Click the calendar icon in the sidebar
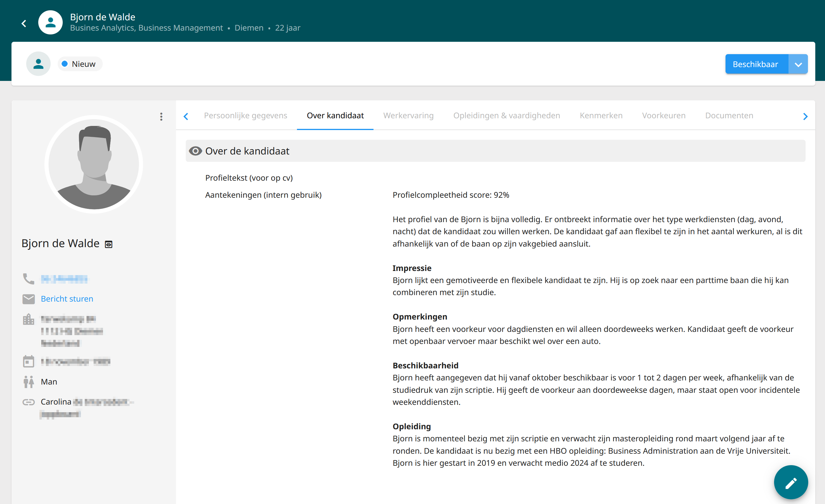Image resolution: width=825 pixels, height=504 pixels. 29,361
